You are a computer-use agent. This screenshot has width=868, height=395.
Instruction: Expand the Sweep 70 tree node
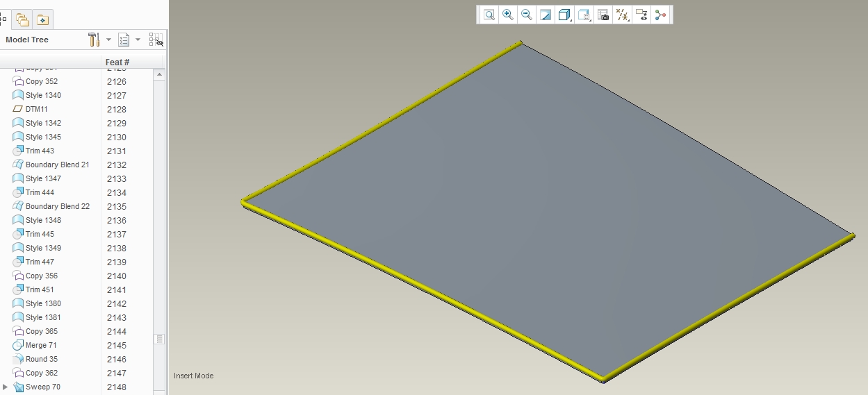6,387
